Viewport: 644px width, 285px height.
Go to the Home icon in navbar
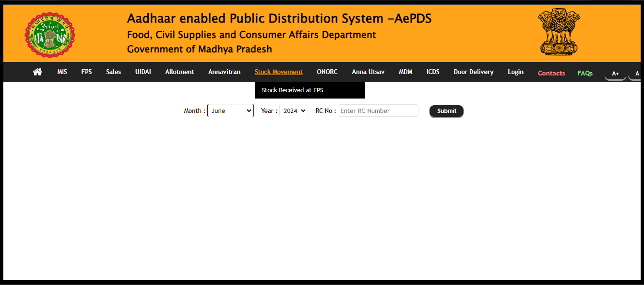[x=37, y=72]
